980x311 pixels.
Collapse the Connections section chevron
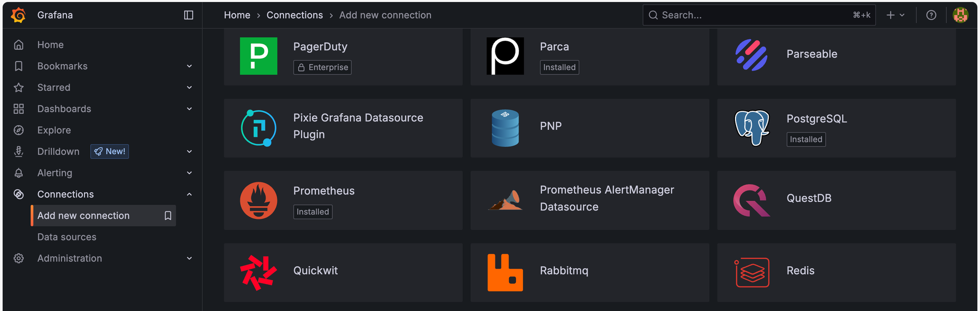click(189, 194)
